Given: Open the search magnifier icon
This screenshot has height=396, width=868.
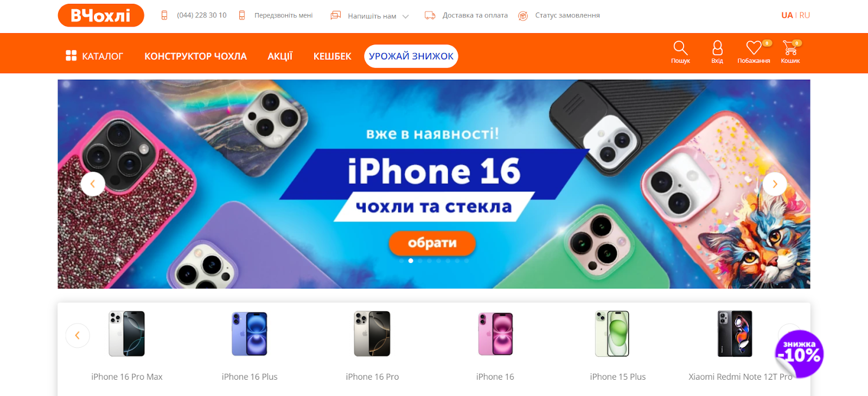Looking at the screenshot, I should [680, 48].
